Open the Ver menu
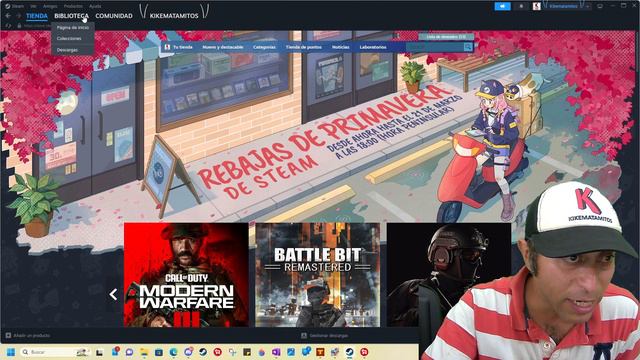Screen dimensions: 640x360 tap(33, 6)
